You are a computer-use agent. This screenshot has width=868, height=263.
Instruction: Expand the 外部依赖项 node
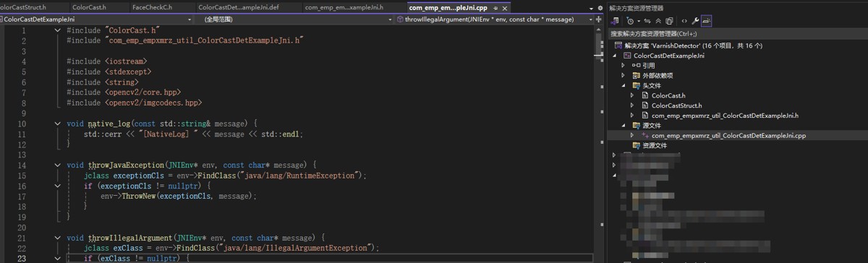pos(624,75)
